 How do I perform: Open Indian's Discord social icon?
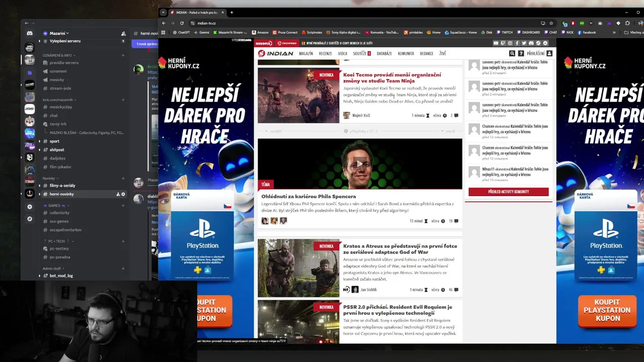531,43
